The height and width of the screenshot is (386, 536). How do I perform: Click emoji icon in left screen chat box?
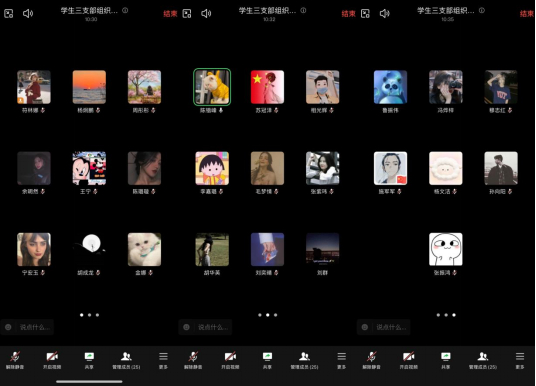(x=8, y=327)
